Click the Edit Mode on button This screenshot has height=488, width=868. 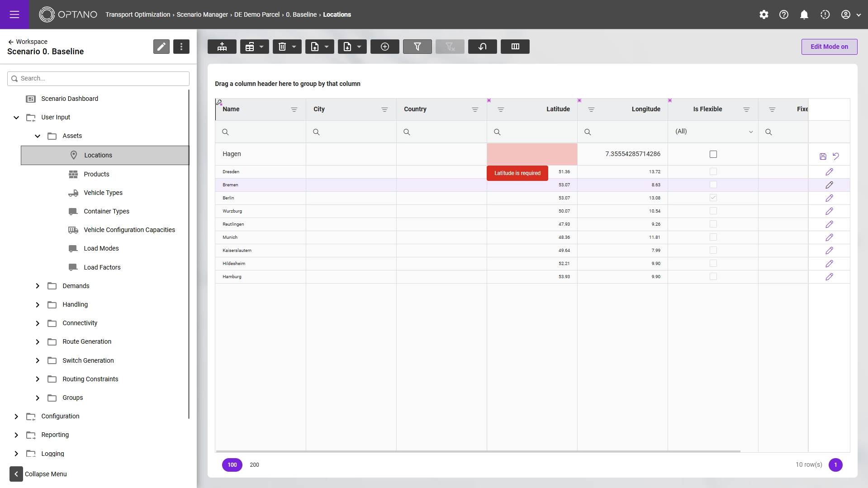coord(829,47)
